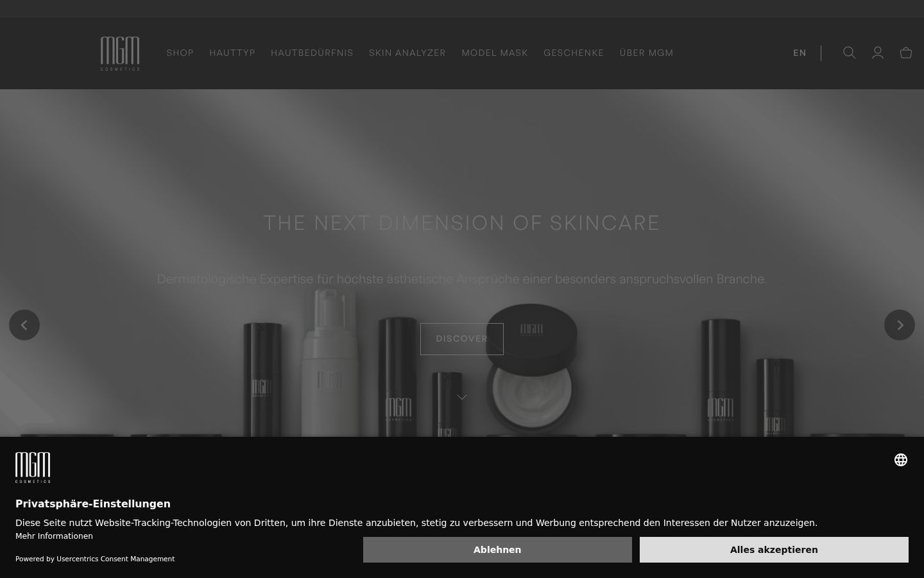Click MGM logo in consent banner
The height and width of the screenshot is (578, 924).
(33, 468)
